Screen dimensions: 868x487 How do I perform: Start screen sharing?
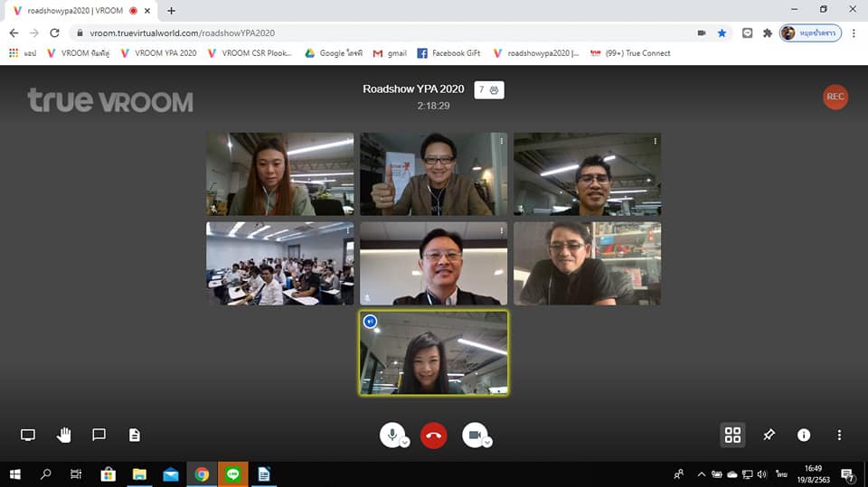point(28,435)
